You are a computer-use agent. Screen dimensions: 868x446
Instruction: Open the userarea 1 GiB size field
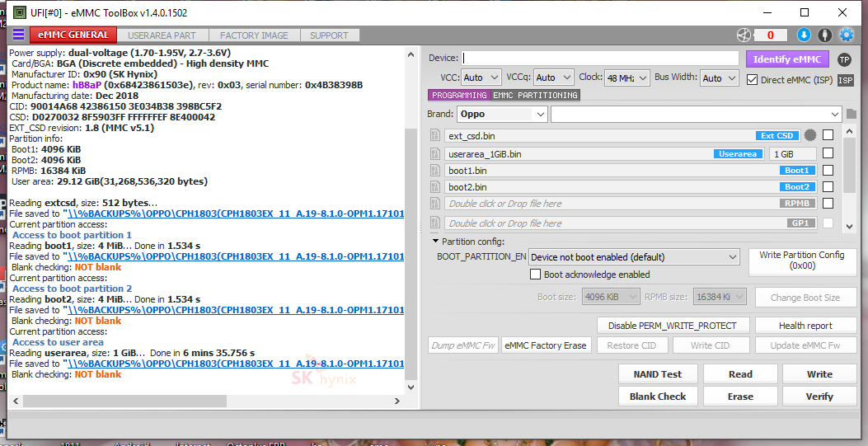coord(792,154)
